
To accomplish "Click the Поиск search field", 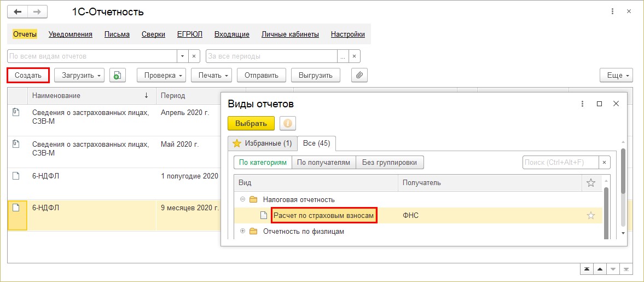I will [x=561, y=163].
